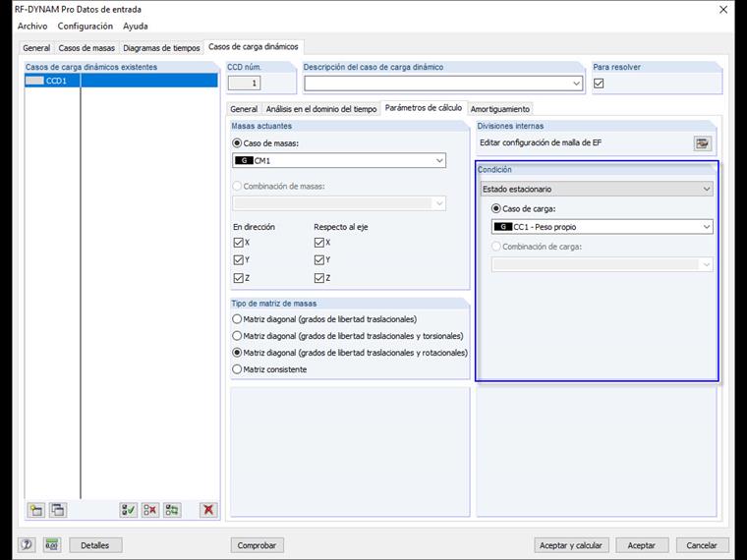Uncheck all load cases icon

[150, 510]
